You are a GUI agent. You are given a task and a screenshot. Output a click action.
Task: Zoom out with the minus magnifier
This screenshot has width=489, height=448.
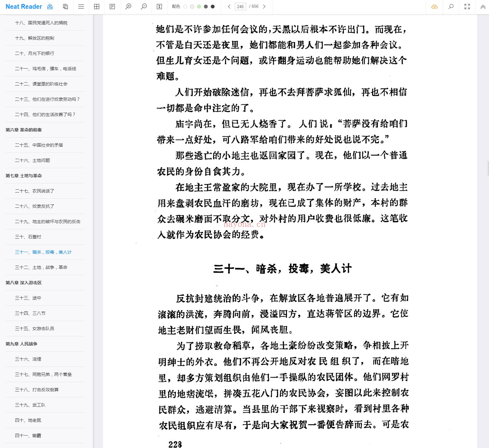pos(144,7)
